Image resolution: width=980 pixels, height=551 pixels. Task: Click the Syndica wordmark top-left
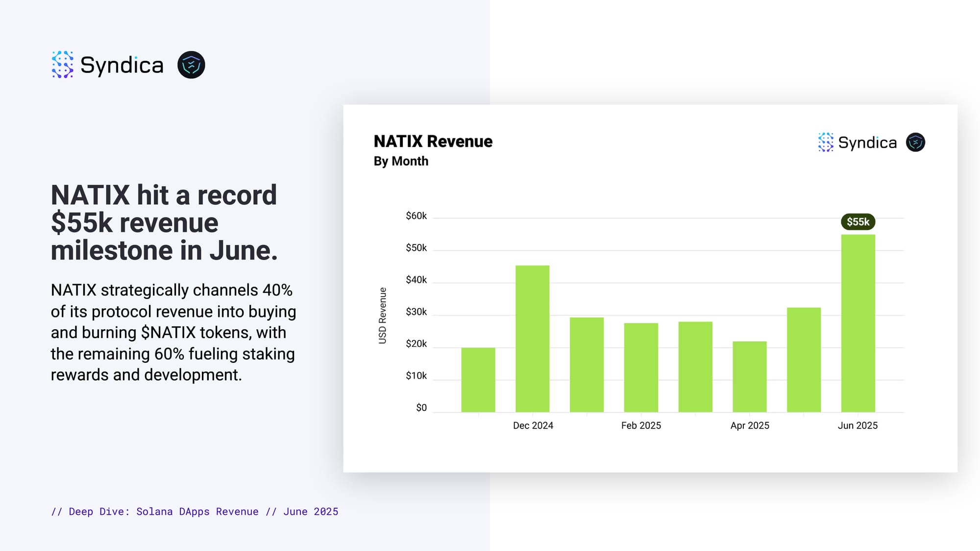pyautogui.click(x=122, y=65)
